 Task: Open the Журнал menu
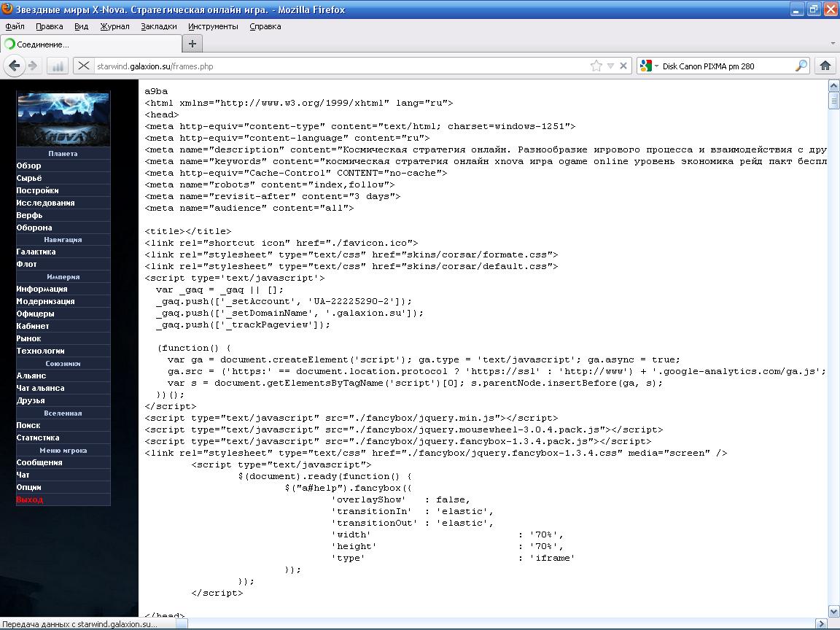point(114,26)
